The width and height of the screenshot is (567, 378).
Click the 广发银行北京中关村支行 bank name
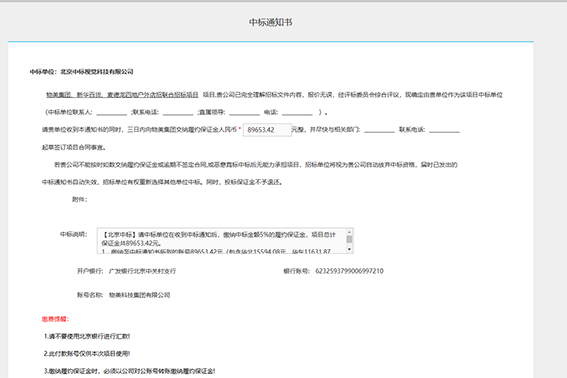142,271
